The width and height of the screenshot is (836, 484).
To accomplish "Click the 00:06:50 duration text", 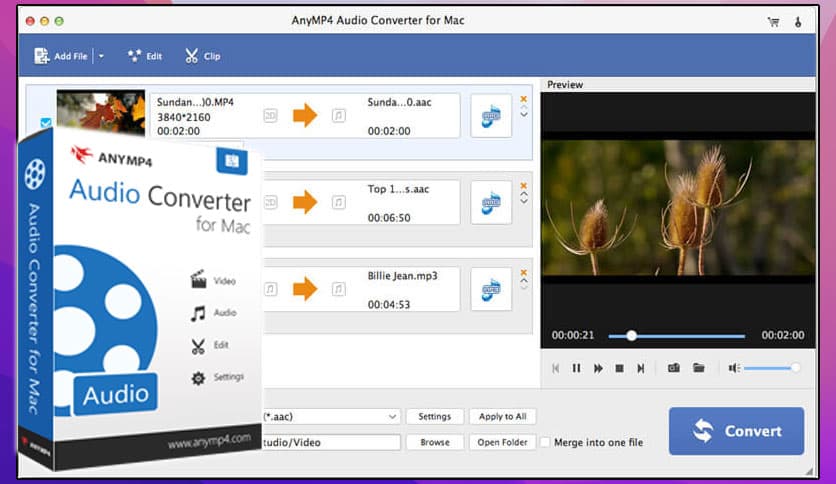I will pos(389,217).
